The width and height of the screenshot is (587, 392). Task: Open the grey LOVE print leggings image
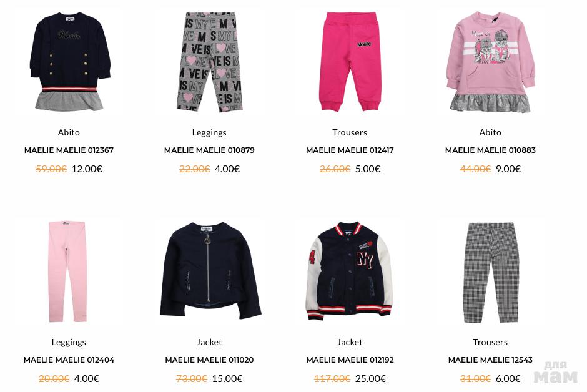(x=209, y=62)
